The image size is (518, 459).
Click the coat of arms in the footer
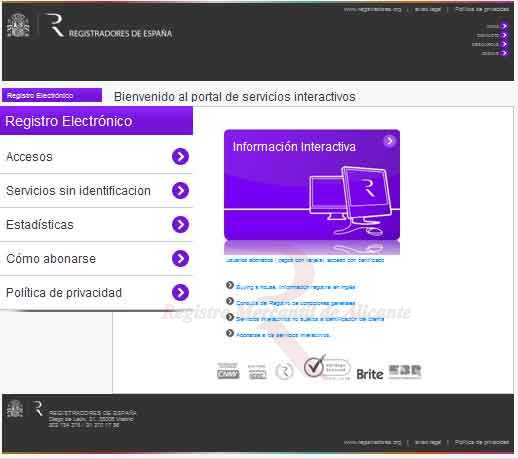(x=15, y=409)
